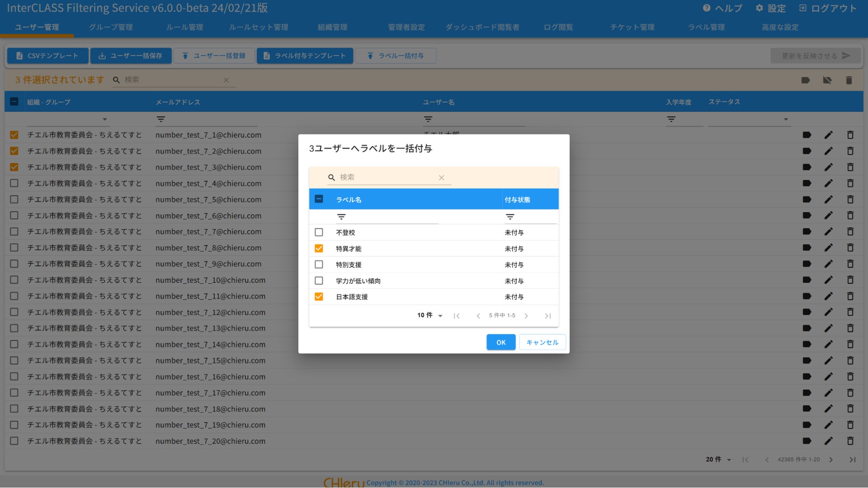Click bulk delete trash icon in selection bar
This screenshot has width=868, height=488.
point(849,80)
